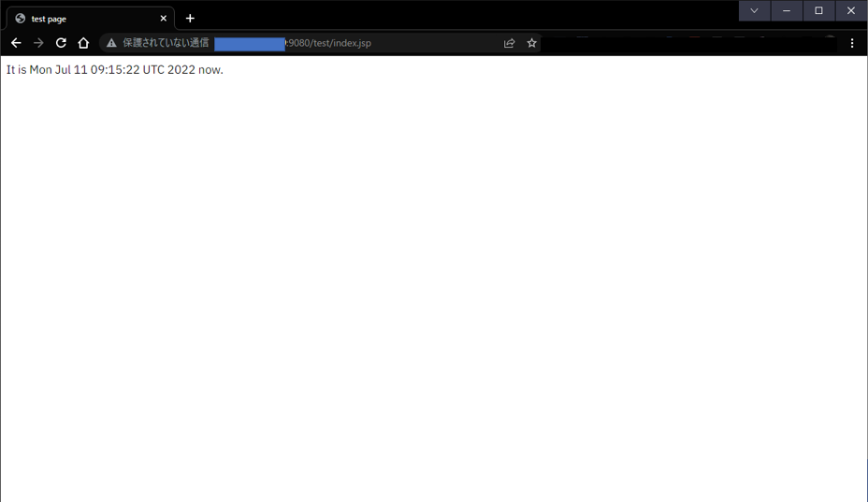Open the home page
This screenshot has height=502, width=868.
click(83, 43)
